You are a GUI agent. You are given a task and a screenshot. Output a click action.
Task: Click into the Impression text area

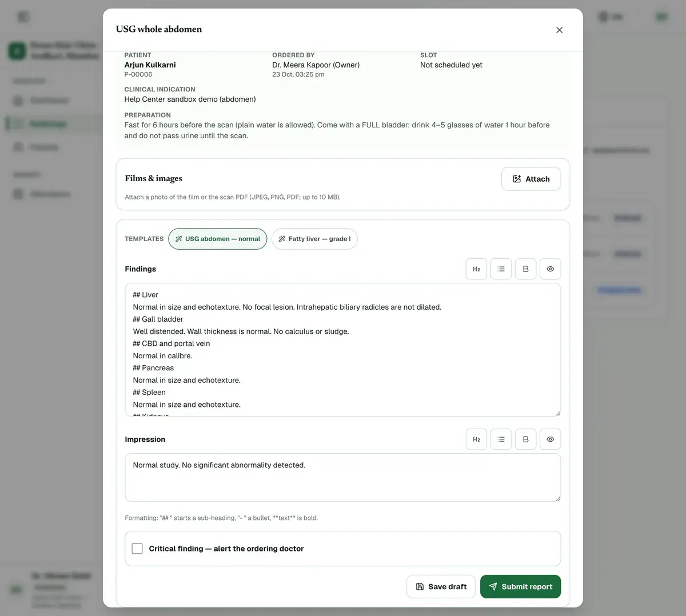(342, 478)
